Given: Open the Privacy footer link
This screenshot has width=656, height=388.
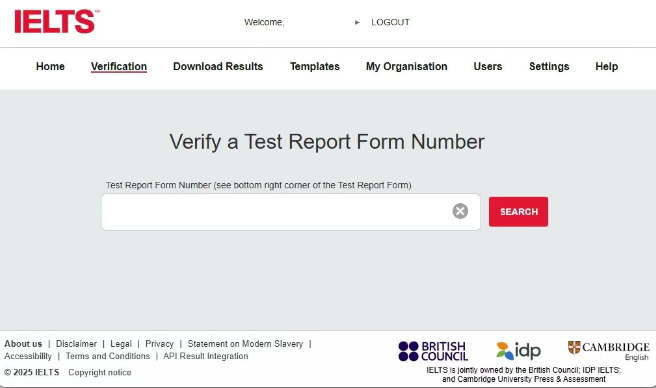Looking at the screenshot, I should (x=159, y=344).
